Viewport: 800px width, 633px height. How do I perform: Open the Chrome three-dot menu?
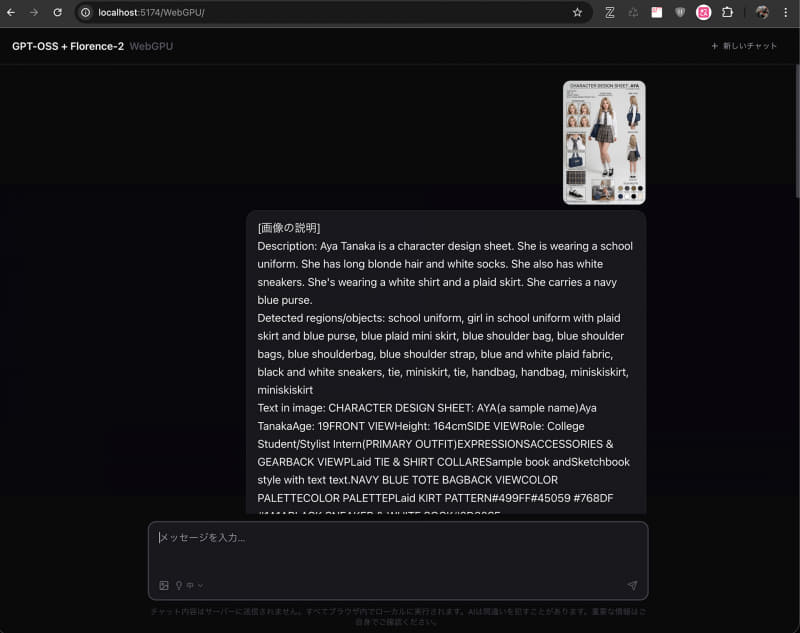coord(784,12)
